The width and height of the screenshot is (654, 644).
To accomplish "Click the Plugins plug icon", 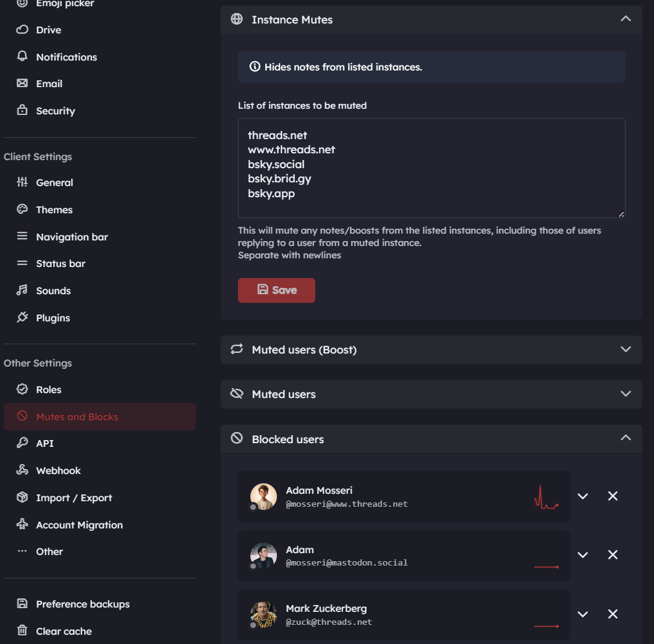I will click(22, 318).
